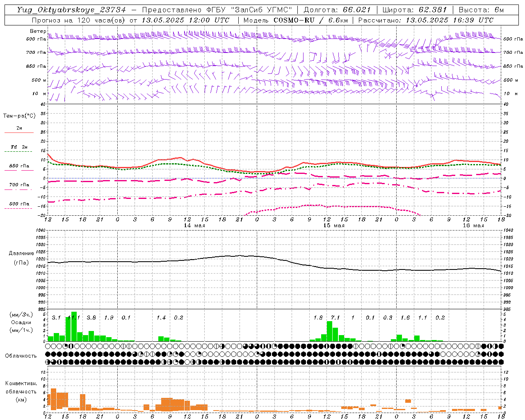Click the (мм/1ч.) units label

21,330
